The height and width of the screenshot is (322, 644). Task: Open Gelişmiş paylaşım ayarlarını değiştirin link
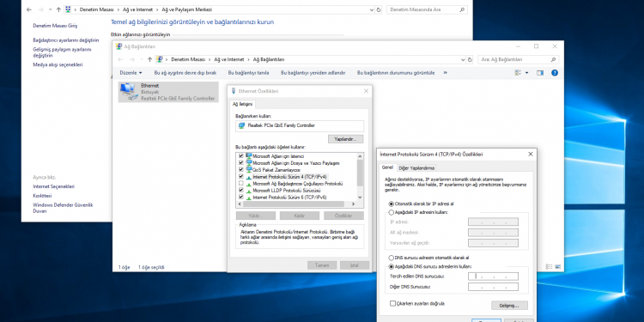[x=62, y=52]
